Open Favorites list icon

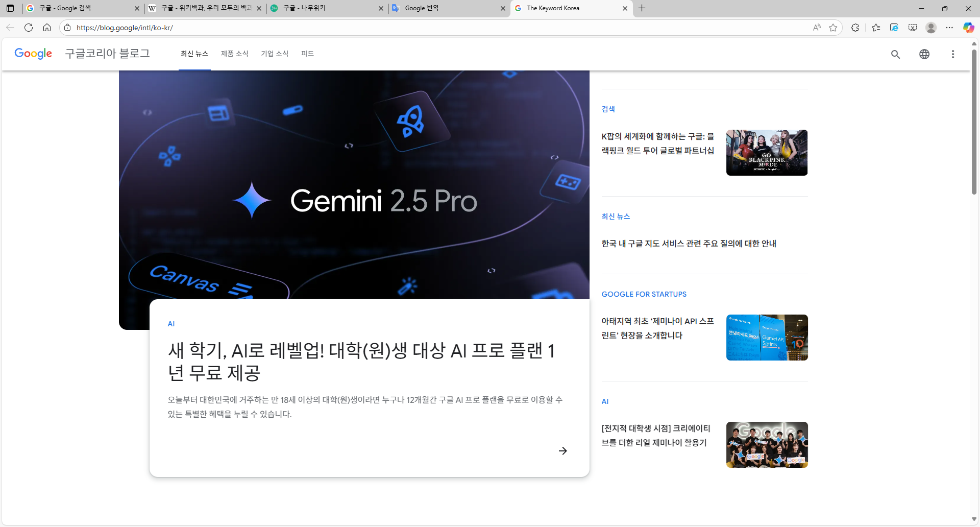(876, 28)
